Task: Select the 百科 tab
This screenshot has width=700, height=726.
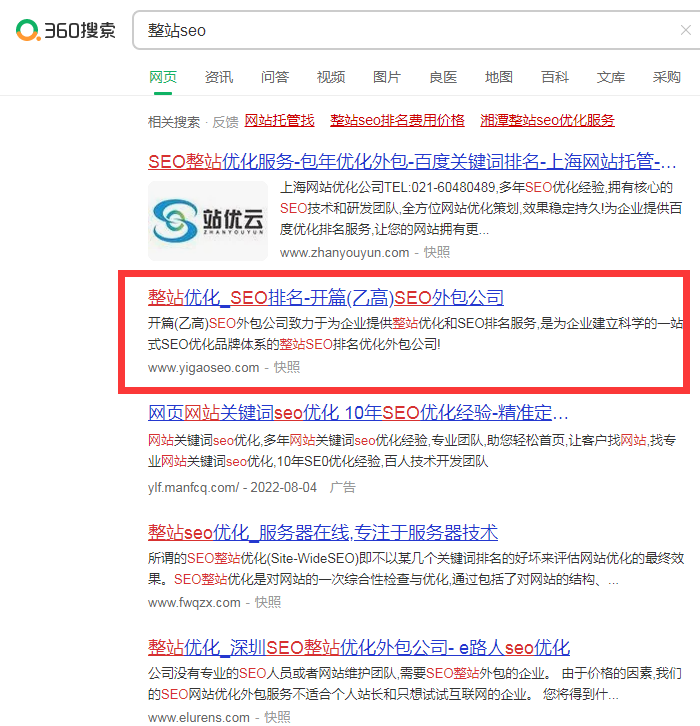Action: tap(555, 77)
